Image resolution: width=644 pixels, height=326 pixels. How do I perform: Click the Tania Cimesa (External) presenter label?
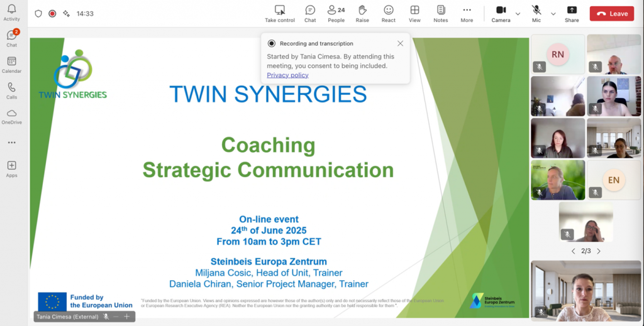click(x=67, y=317)
